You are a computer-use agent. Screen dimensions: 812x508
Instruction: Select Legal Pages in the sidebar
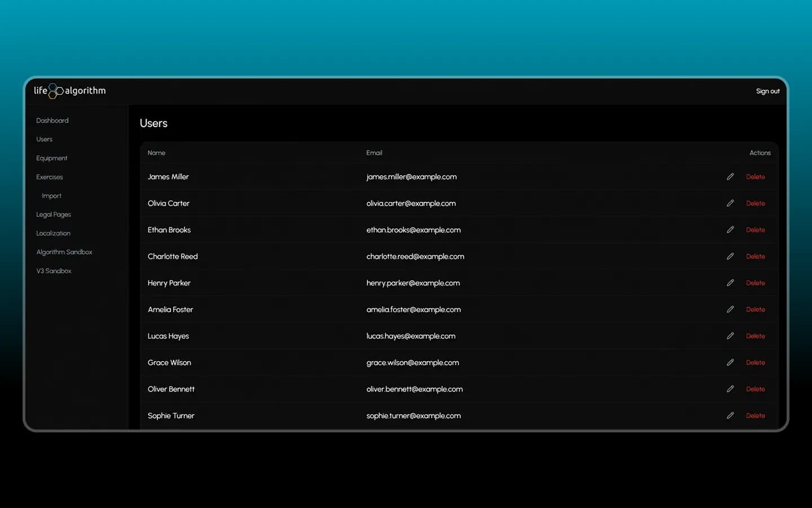coord(54,214)
